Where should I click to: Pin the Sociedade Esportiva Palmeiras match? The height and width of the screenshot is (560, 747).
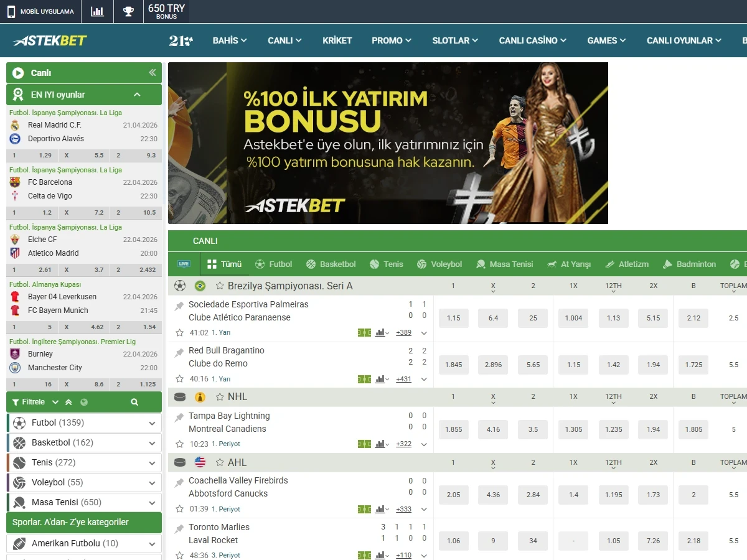pyautogui.click(x=179, y=306)
